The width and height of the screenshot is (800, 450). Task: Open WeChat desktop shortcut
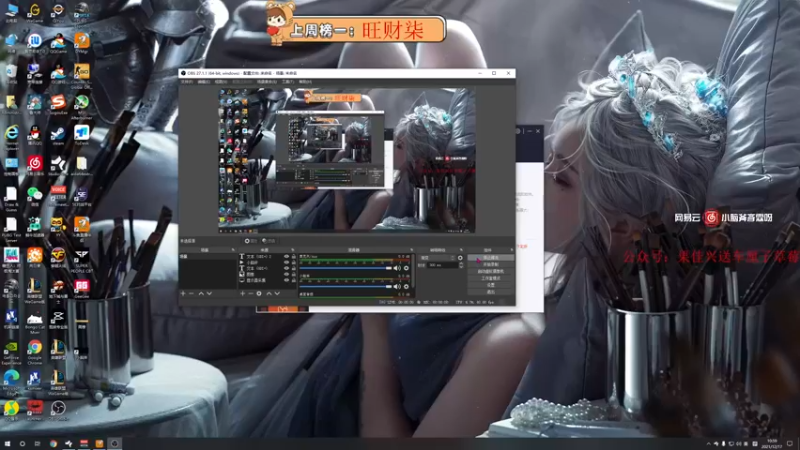[x=35, y=197]
